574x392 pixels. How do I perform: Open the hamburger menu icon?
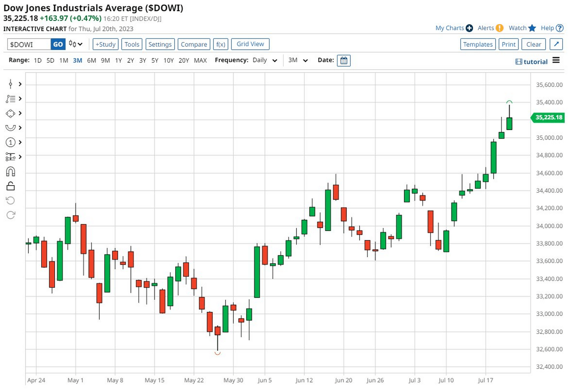point(556,60)
